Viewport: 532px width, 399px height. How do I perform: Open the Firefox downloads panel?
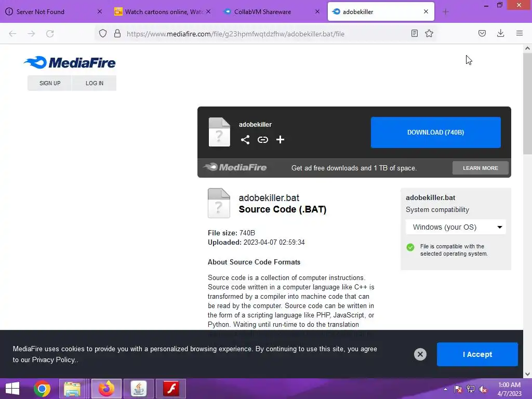[x=500, y=33]
